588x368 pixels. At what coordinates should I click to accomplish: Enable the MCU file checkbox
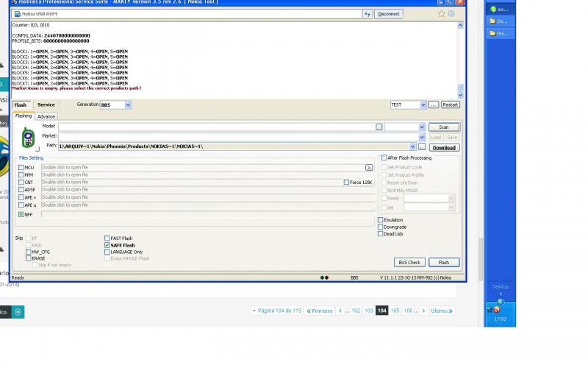click(21, 168)
